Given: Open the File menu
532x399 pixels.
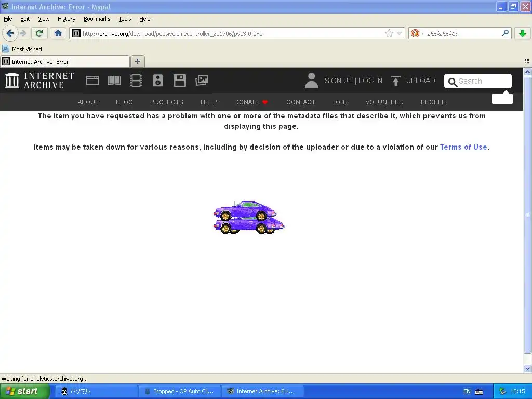Looking at the screenshot, I should [x=8, y=19].
